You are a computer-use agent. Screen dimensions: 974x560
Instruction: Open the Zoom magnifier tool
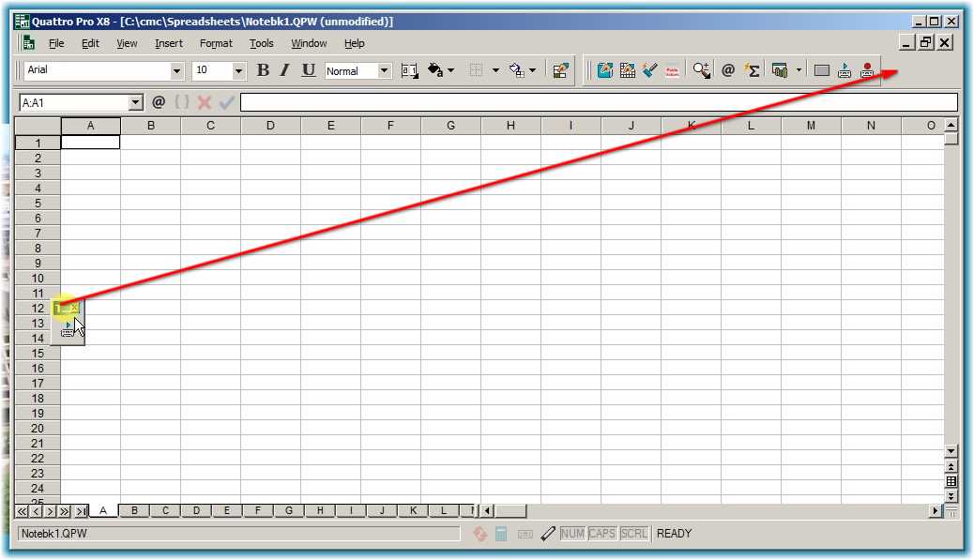(x=701, y=70)
